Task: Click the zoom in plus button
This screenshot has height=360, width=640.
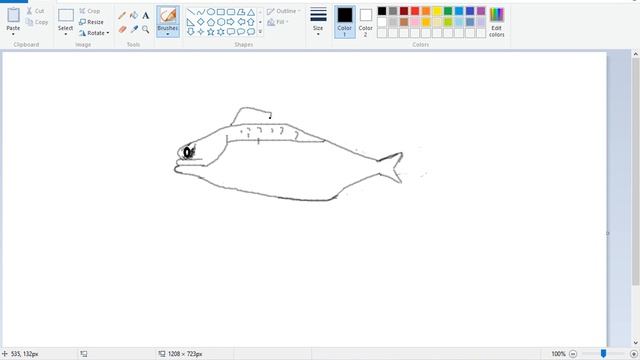Action: point(634,354)
